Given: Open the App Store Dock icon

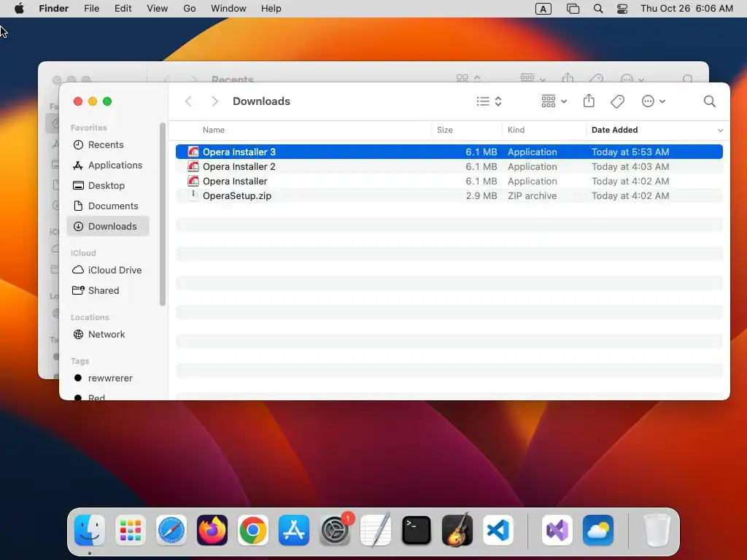Looking at the screenshot, I should tap(294, 530).
